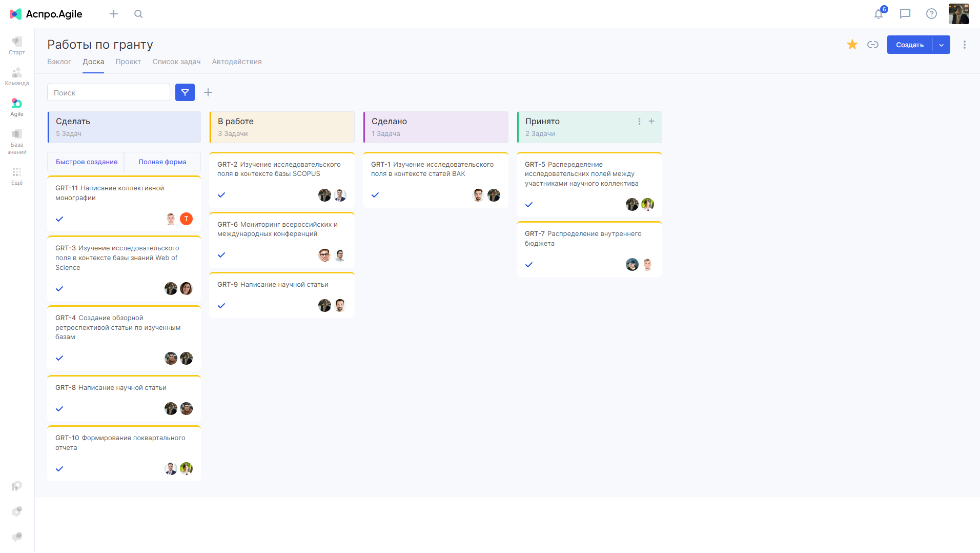The height and width of the screenshot is (553, 980).
Task: Open settings gear icon in sidebar
Action: 17,511
